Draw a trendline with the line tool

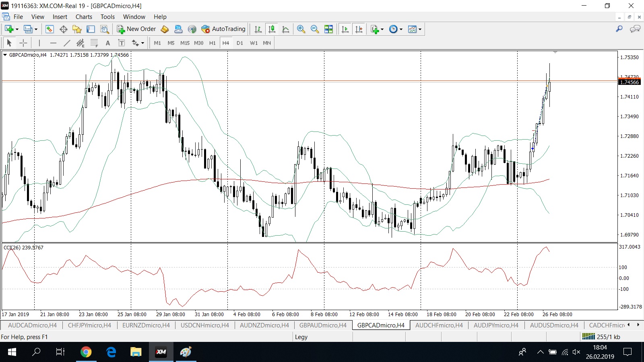pos(67,43)
